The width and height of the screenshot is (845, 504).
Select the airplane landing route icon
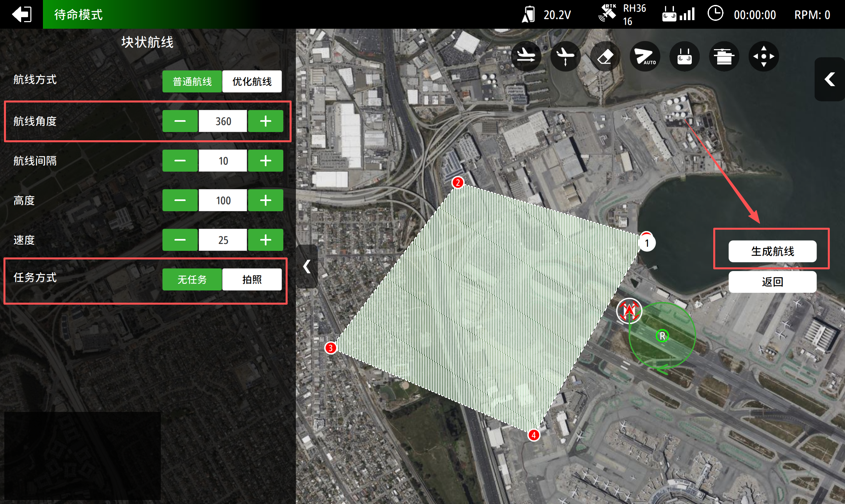[526, 56]
